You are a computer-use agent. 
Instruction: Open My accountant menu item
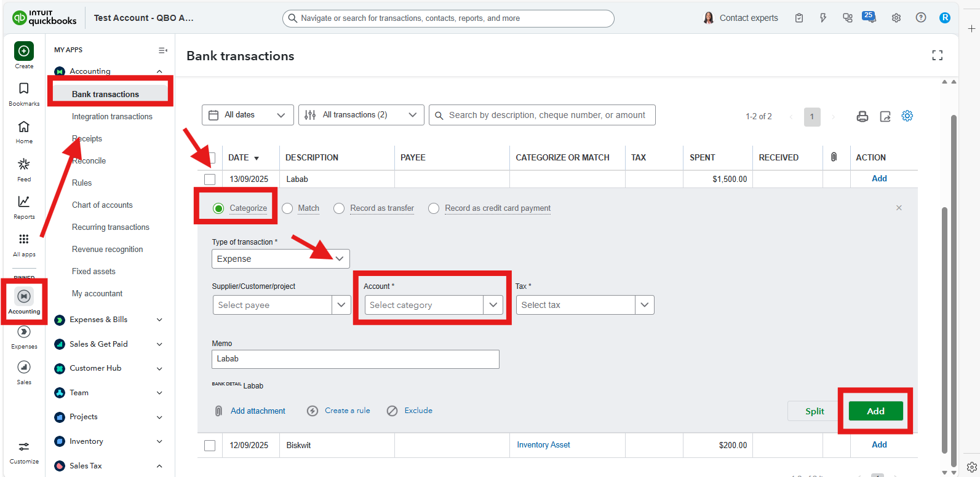(x=97, y=293)
